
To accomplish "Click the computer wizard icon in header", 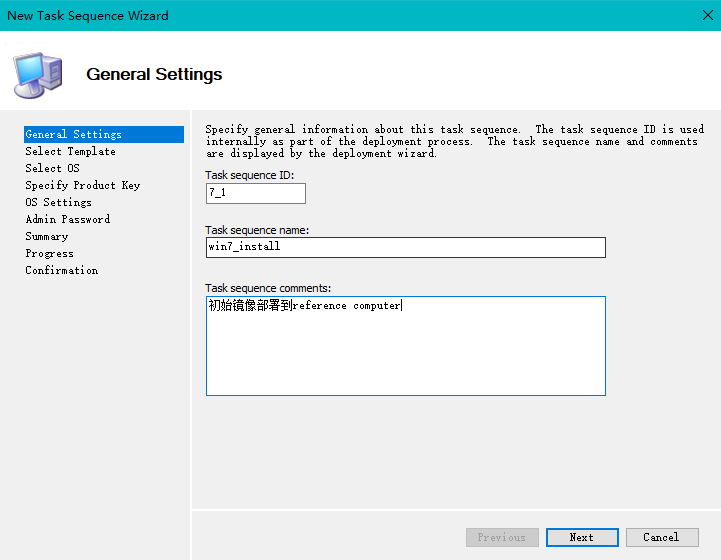I will tap(38, 75).
